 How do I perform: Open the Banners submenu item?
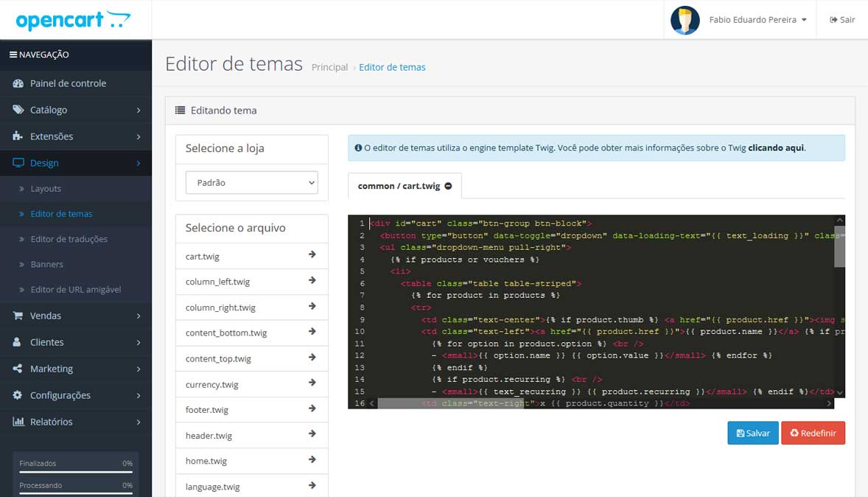click(46, 264)
